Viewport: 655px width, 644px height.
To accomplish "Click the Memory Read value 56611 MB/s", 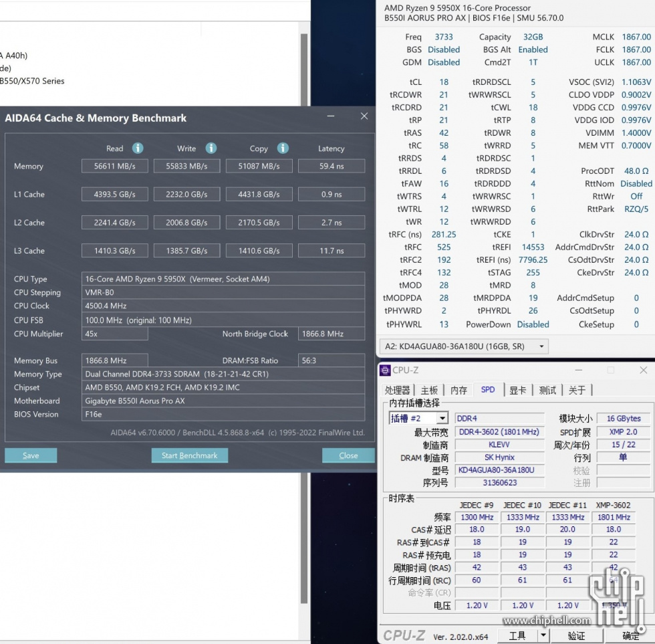I will point(115,167).
